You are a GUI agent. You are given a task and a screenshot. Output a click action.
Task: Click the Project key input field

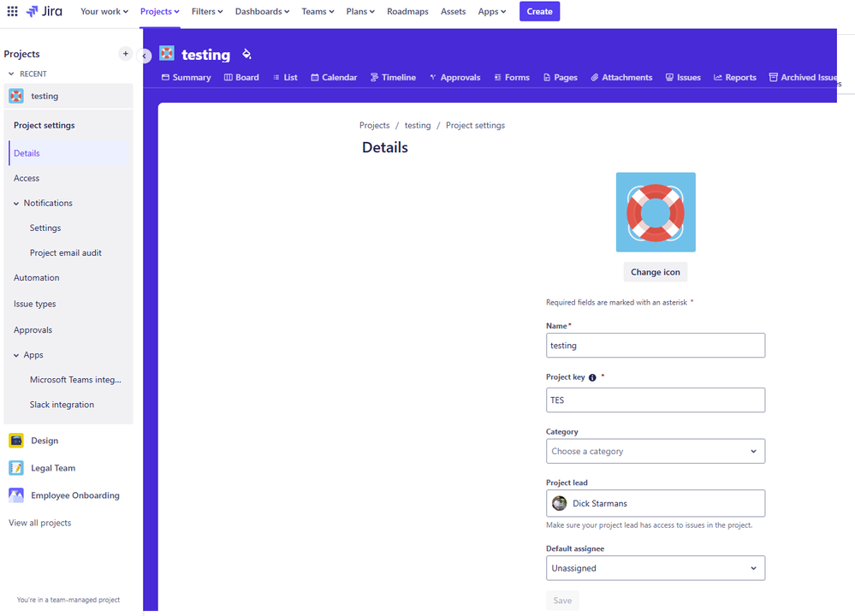(656, 400)
